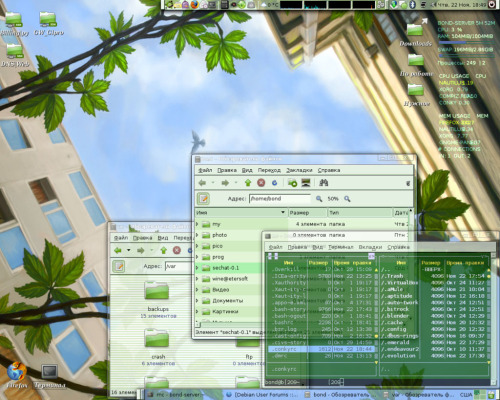Image resolution: width=500 pixels, height=400 pixels.
Task: Click Stop icon in /var browser window
Action: click(177, 250)
